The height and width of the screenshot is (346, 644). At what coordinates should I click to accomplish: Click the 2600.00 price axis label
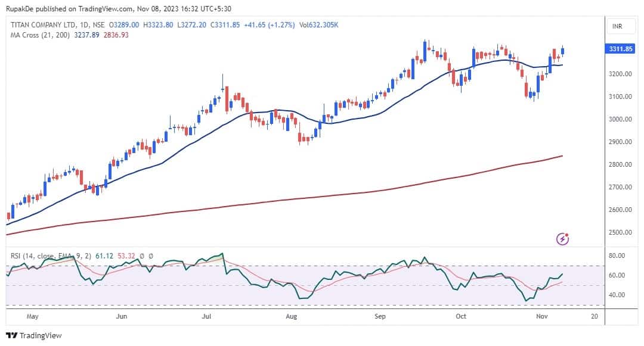620,210
